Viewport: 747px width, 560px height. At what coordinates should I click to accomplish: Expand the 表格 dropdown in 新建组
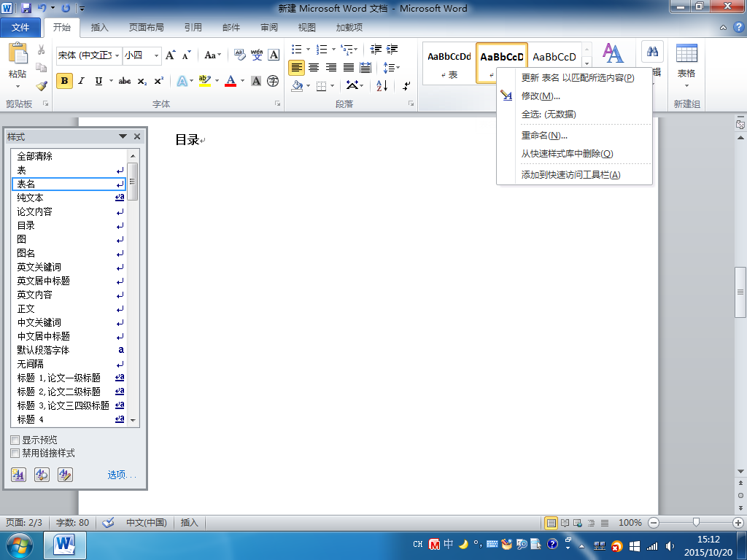(x=686, y=86)
